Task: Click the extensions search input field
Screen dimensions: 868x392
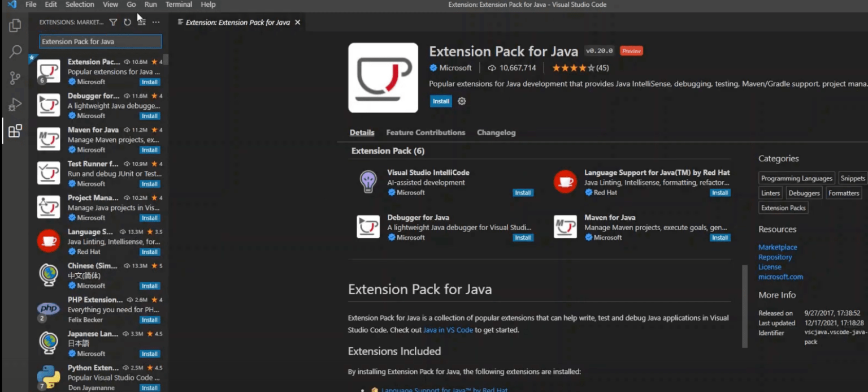Action: [x=101, y=41]
